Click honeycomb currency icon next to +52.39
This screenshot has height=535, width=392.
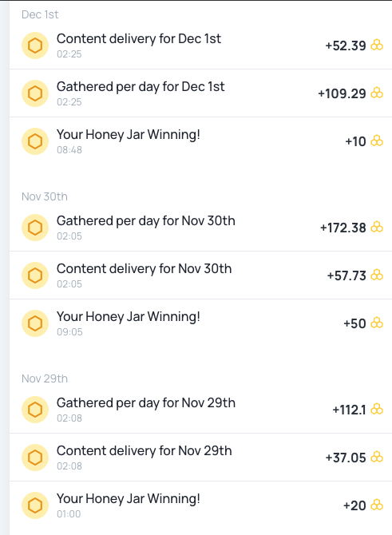tap(377, 45)
